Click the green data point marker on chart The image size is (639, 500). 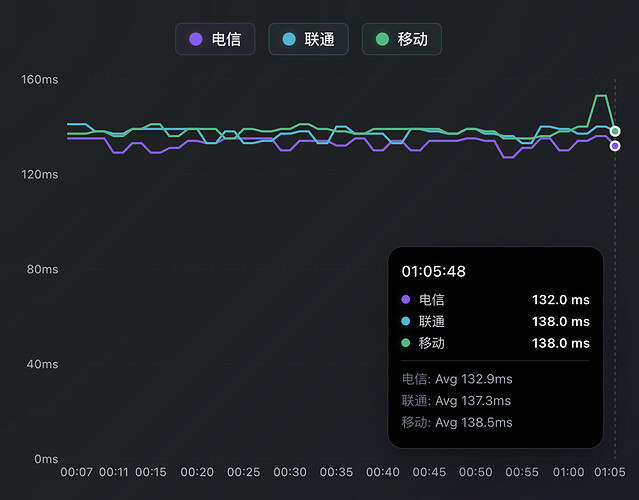615,131
